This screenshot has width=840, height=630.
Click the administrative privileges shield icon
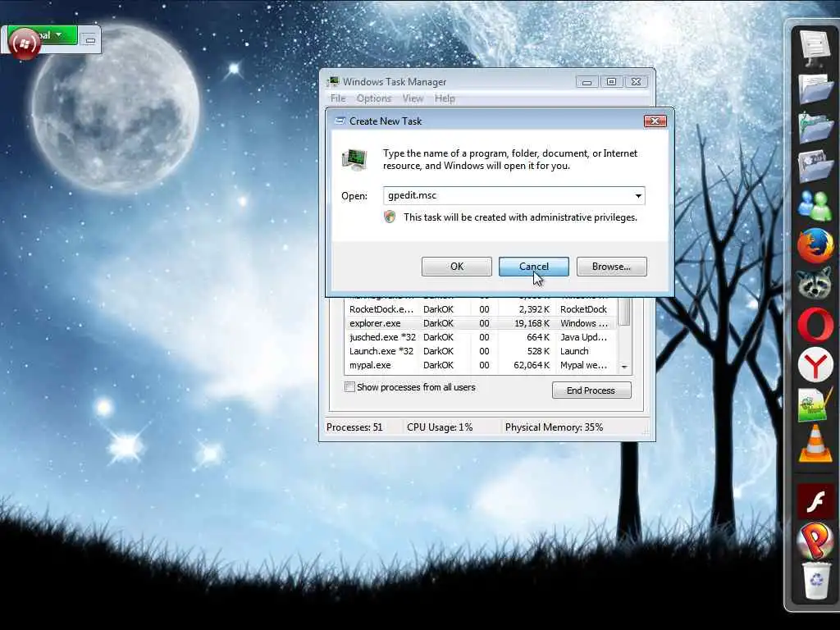[390, 217]
